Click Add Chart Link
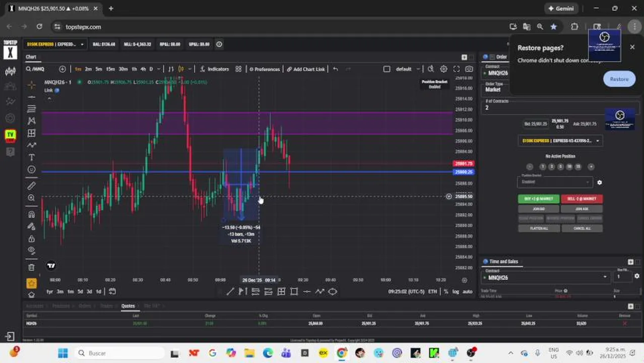Screen dimensions: 644x363 click(x=306, y=69)
